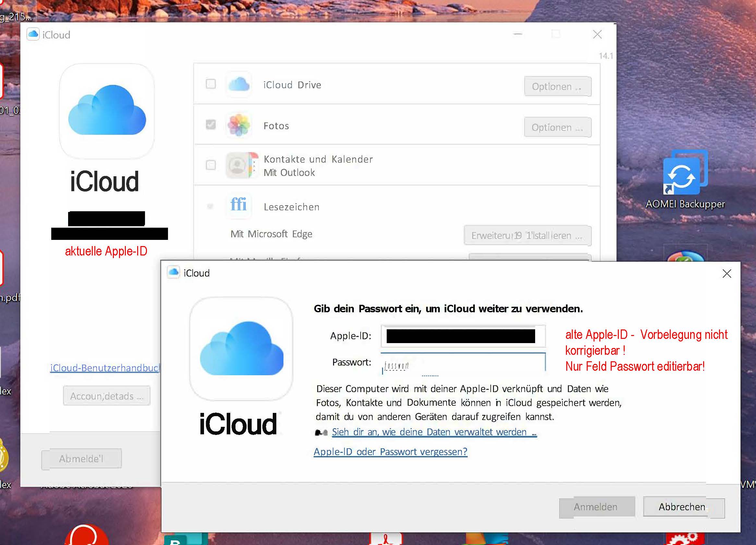756x545 pixels.
Task: Click the iCloud icon in the window title bar
Action: click(33, 34)
